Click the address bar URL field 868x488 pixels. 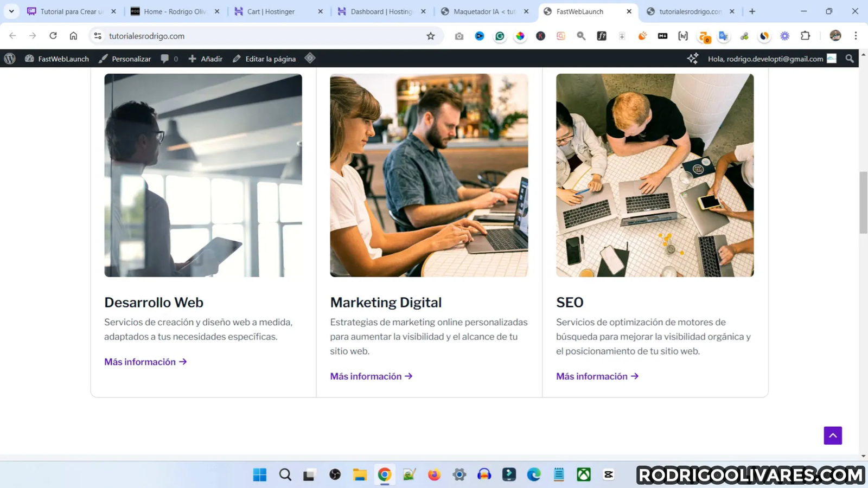pos(260,36)
